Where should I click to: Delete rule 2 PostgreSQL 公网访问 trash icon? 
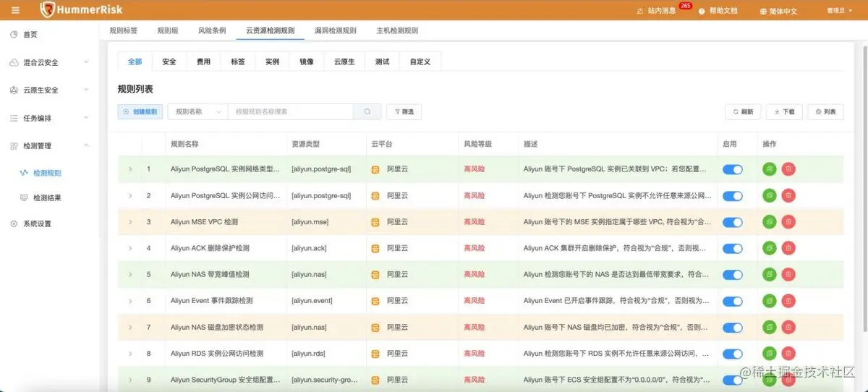788,195
